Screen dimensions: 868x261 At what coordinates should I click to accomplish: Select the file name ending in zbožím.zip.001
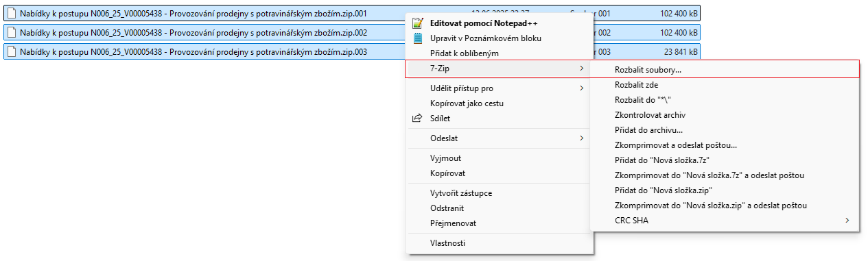pyautogui.click(x=193, y=13)
